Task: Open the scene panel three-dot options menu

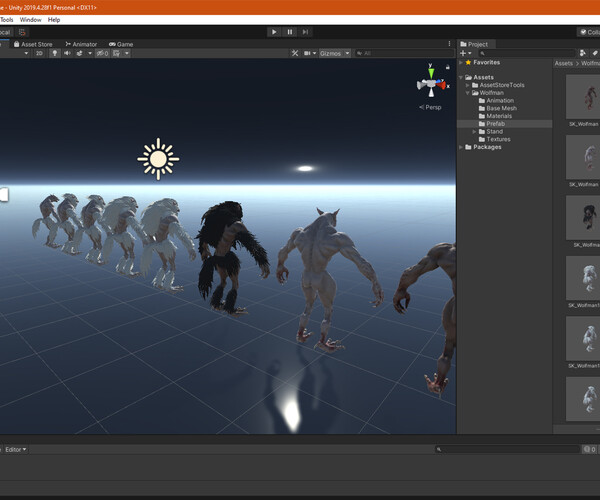Action: (449, 44)
